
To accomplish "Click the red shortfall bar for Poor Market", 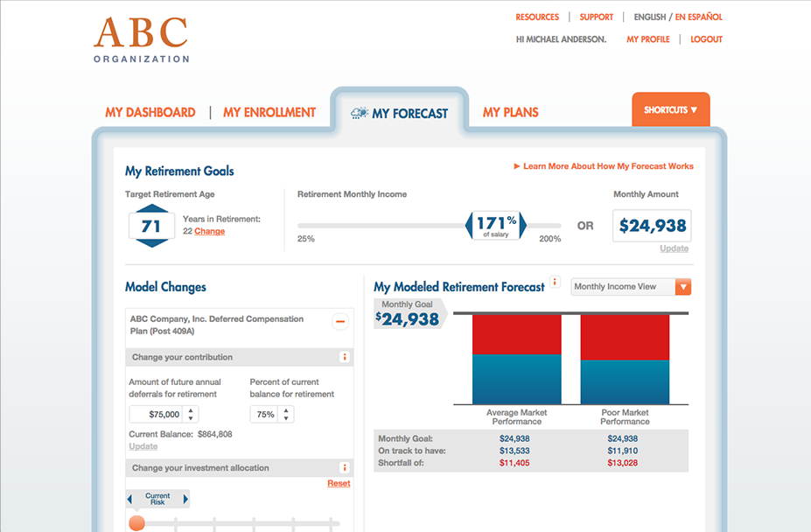I will coord(625,338).
